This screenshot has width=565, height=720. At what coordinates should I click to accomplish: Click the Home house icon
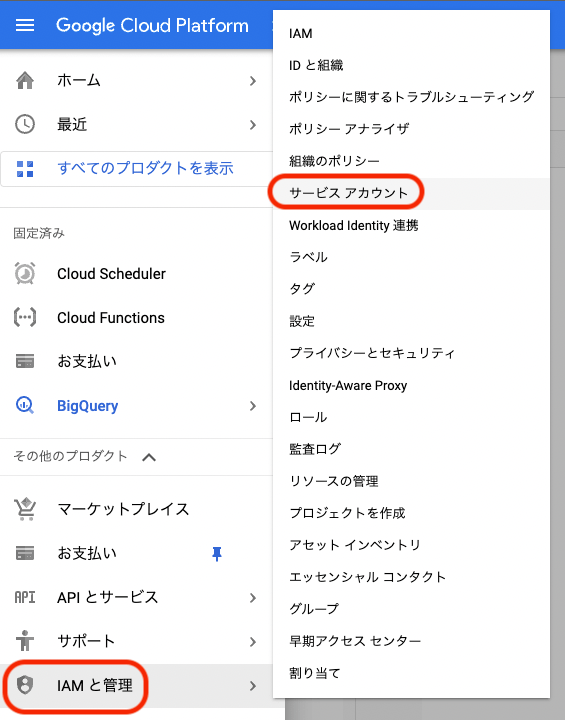coord(25,80)
